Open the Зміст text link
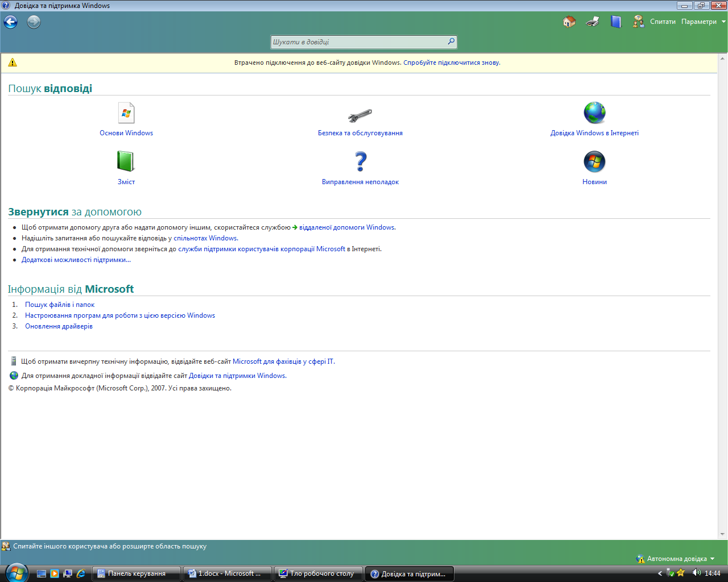This screenshot has width=728, height=582. [126, 182]
